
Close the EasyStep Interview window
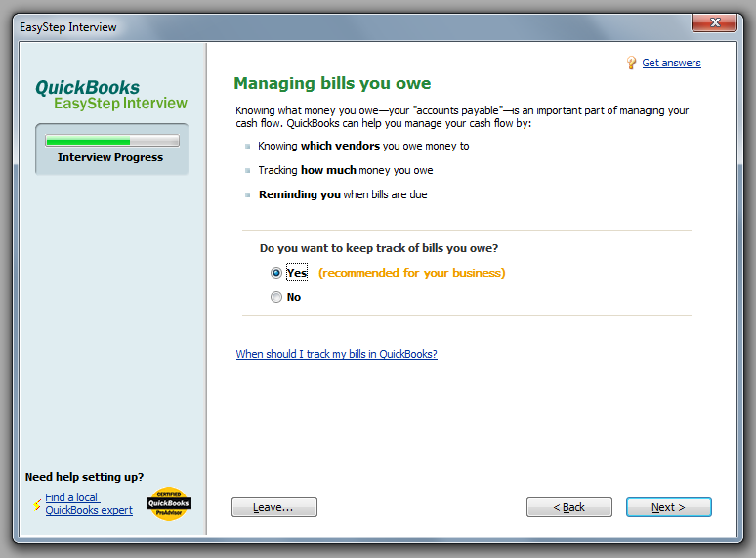715,22
